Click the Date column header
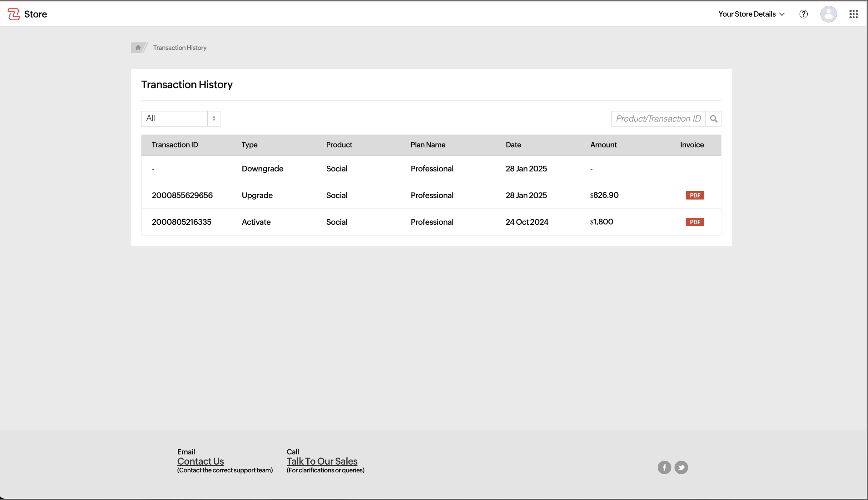 pos(513,145)
